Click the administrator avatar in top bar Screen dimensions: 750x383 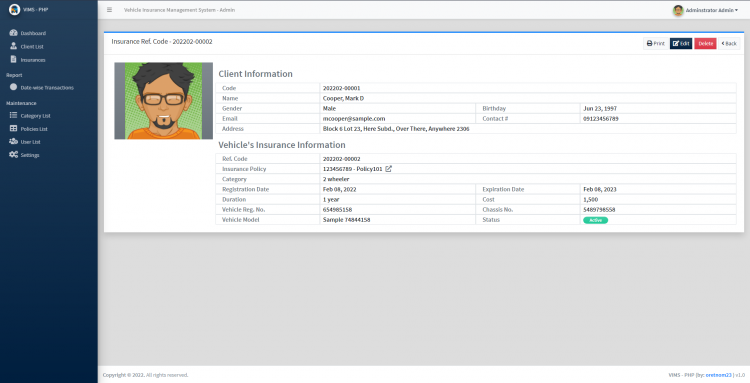[x=678, y=10]
